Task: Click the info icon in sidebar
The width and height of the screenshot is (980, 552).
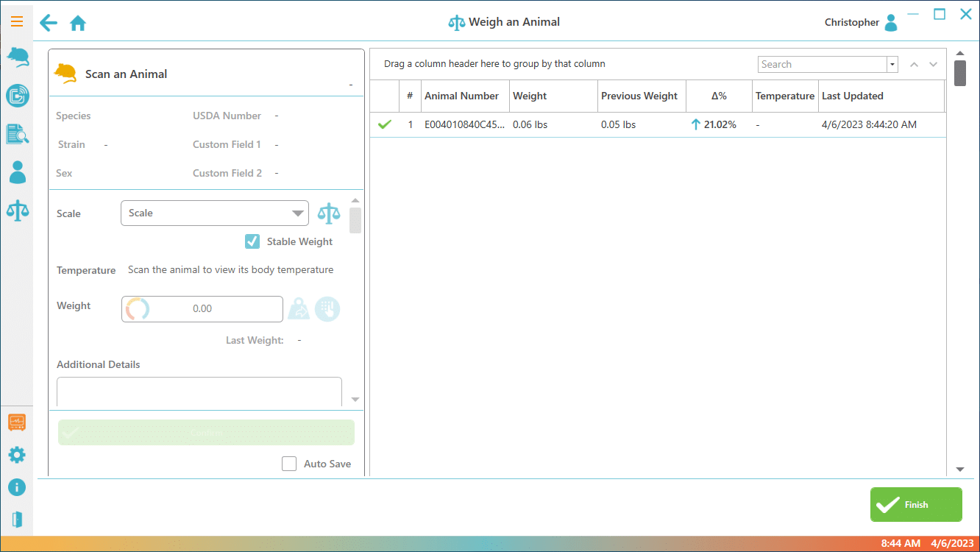Action: 17,487
